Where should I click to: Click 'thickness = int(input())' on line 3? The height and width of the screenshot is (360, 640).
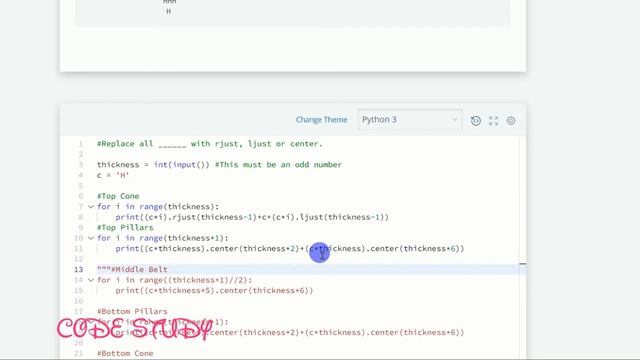(x=153, y=165)
